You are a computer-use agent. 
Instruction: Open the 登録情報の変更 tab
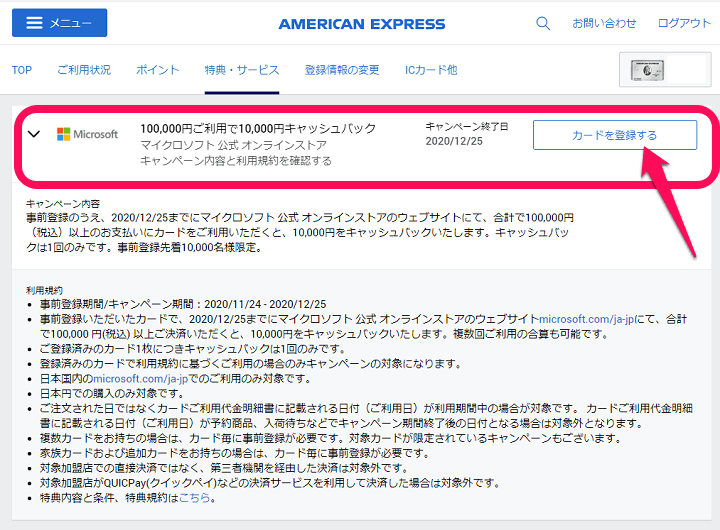pyautogui.click(x=342, y=70)
